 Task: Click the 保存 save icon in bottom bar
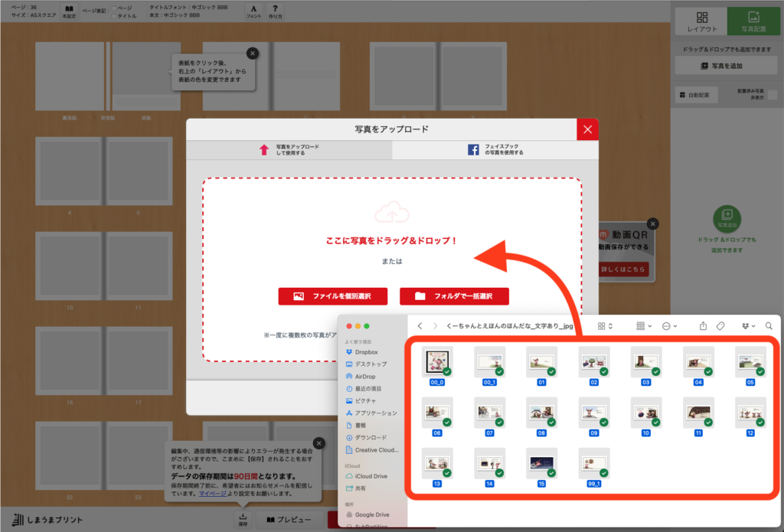[x=243, y=519]
